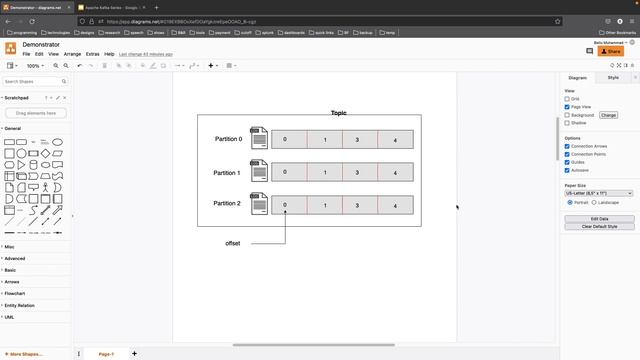Image resolution: width=640 pixels, height=360 pixels.
Task: Expand the Misc shapes section
Action: (x=8, y=247)
